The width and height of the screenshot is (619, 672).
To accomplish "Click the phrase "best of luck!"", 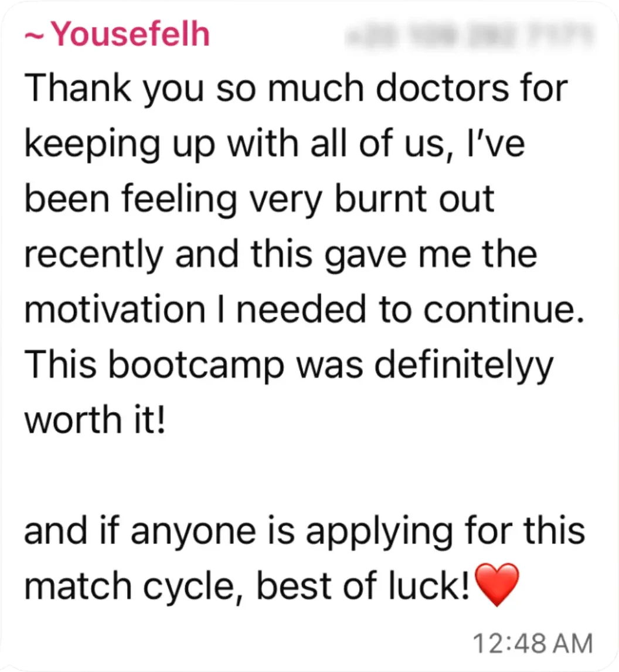I will 363,585.
